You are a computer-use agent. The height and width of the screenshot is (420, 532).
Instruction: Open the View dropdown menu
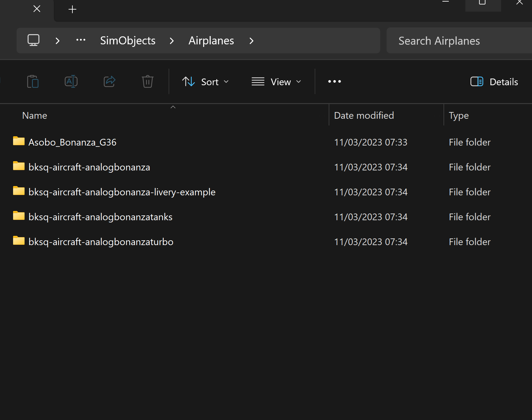click(277, 82)
